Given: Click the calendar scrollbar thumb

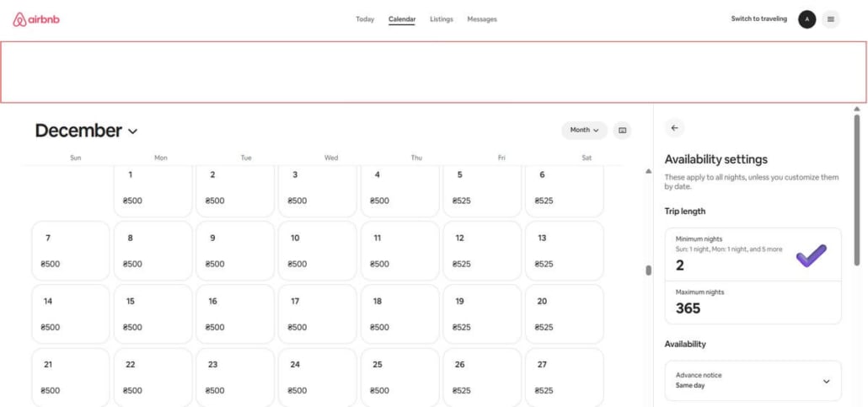Looking at the screenshot, I should 648,270.
